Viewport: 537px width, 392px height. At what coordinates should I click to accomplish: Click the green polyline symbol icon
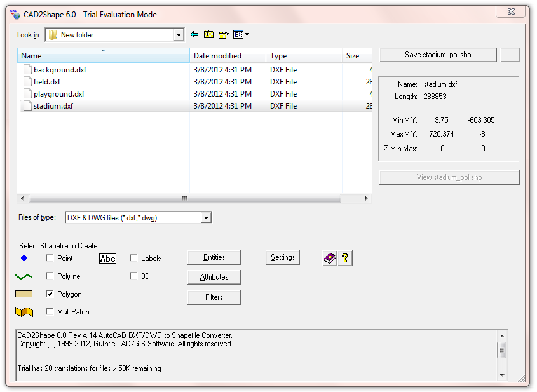point(24,276)
